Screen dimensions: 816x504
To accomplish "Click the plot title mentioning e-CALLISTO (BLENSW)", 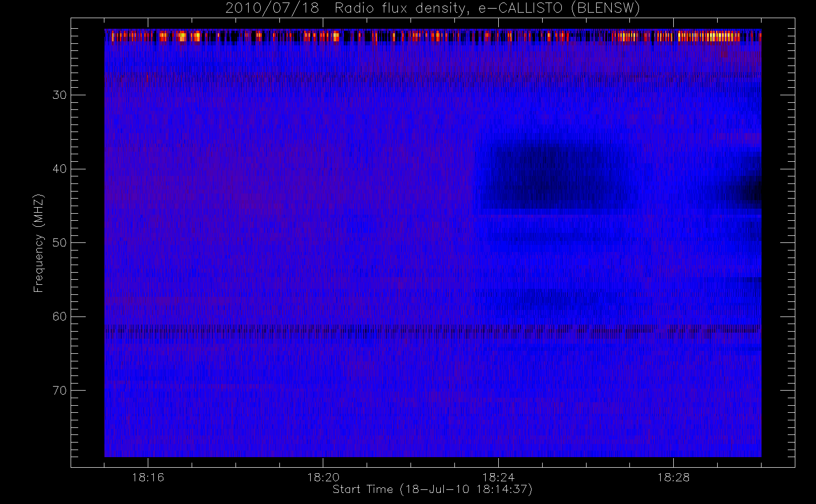I will click(x=433, y=9).
